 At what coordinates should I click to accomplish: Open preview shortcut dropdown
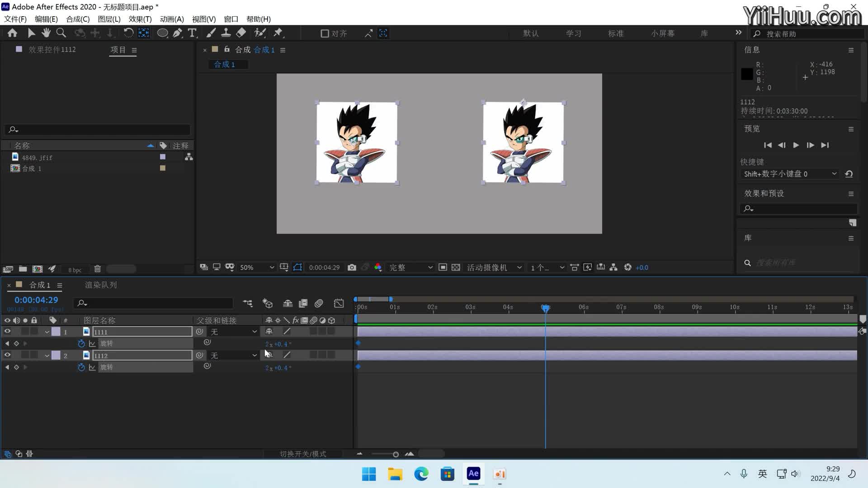(790, 174)
